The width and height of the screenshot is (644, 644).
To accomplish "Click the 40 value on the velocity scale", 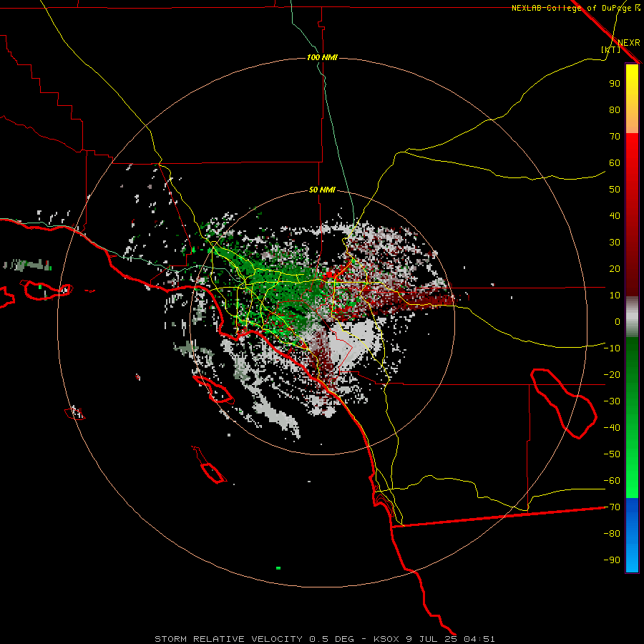I will coord(615,216).
